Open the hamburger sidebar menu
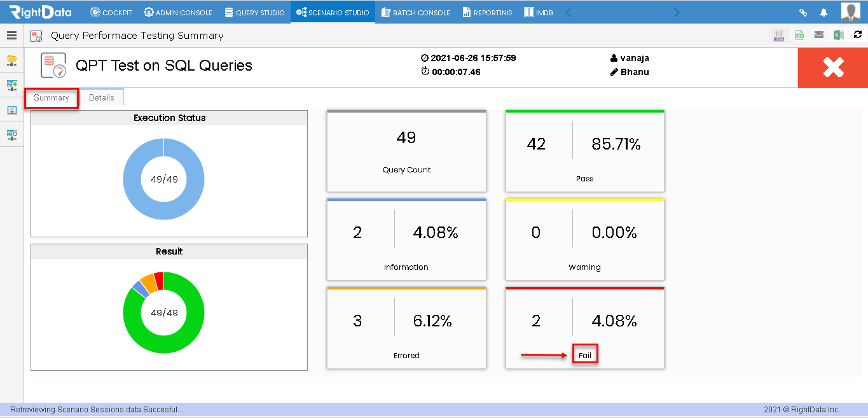868x418 pixels. 11,36
